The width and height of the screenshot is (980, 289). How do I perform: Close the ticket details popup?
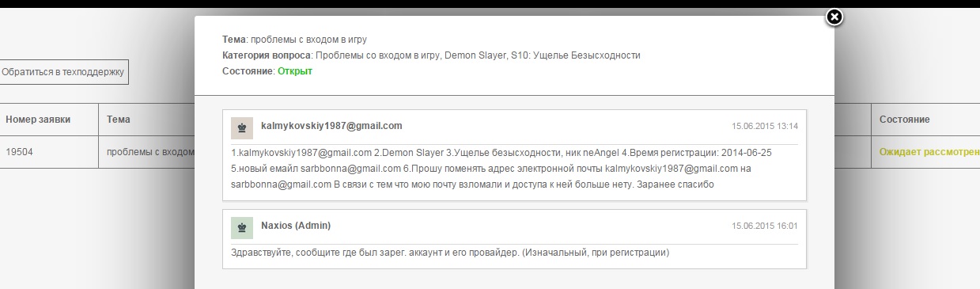pyautogui.click(x=834, y=17)
